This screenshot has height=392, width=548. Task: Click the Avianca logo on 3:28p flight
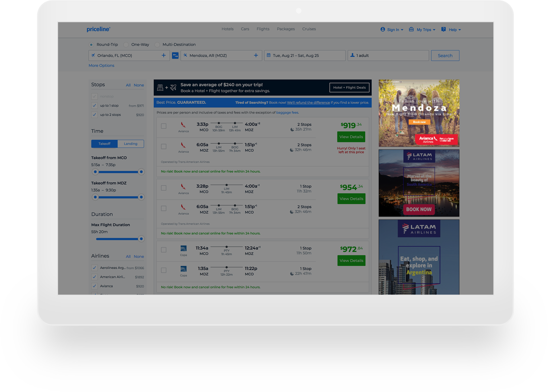tap(184, 186)
